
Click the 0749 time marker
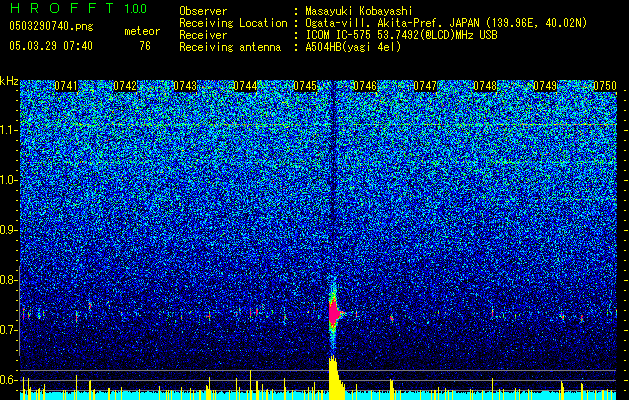tap(545, 86)
